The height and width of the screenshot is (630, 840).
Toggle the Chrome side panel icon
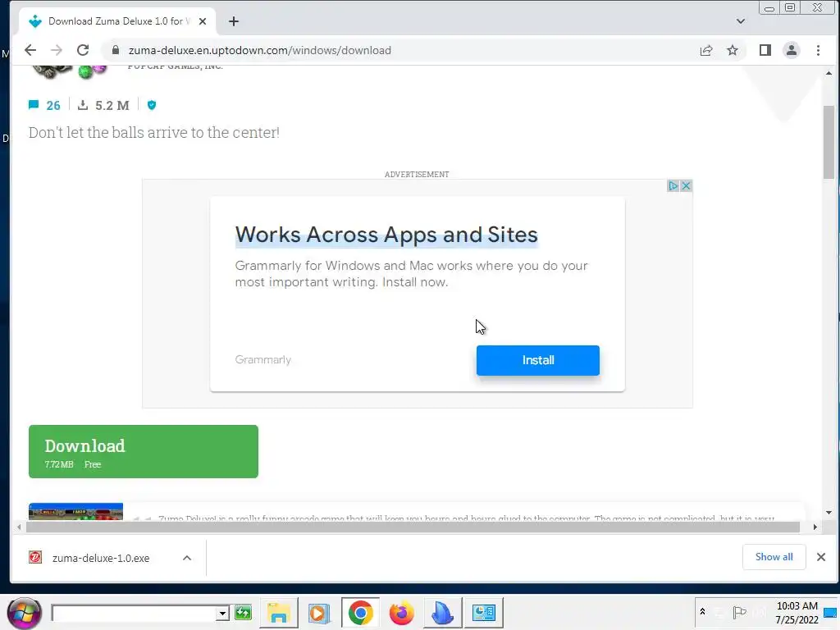[765, 50]
